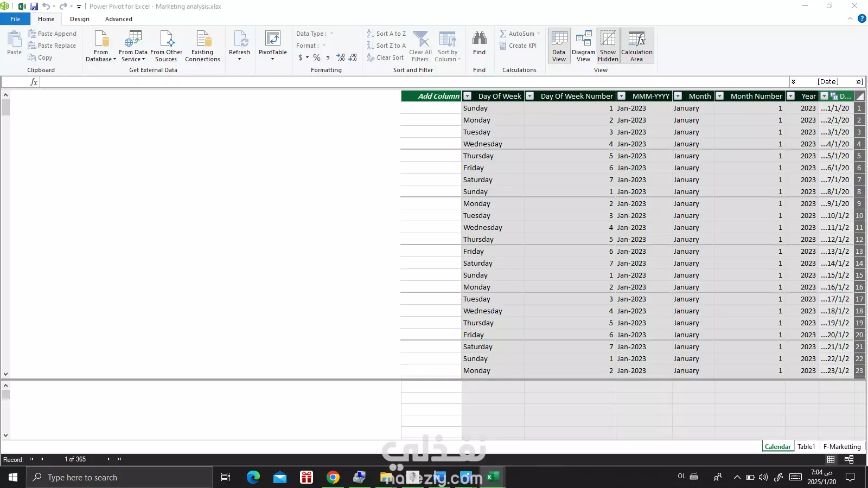The height and width of the screenshot is (488, 868).
Task: Click diagram view icon in status bar
Action: (849, 459)
